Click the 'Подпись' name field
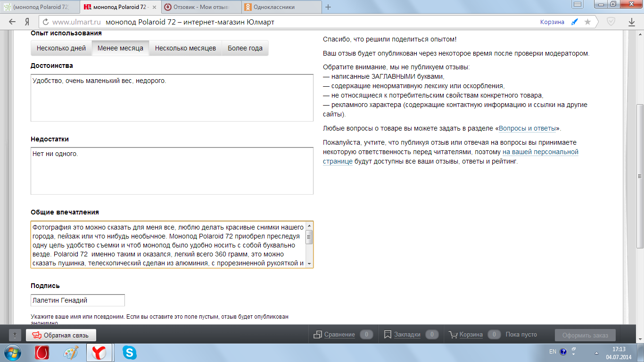644x362 pixels. [x=78, y=300]
